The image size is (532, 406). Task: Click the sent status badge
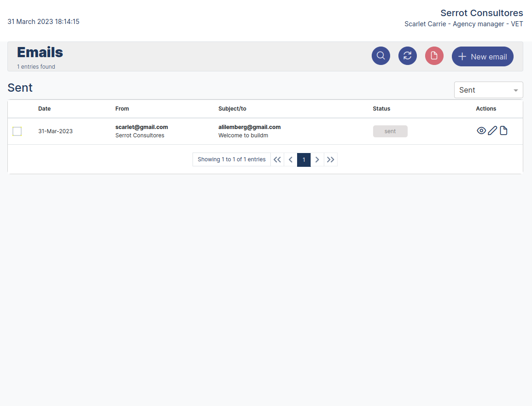(x=390, y=131)
